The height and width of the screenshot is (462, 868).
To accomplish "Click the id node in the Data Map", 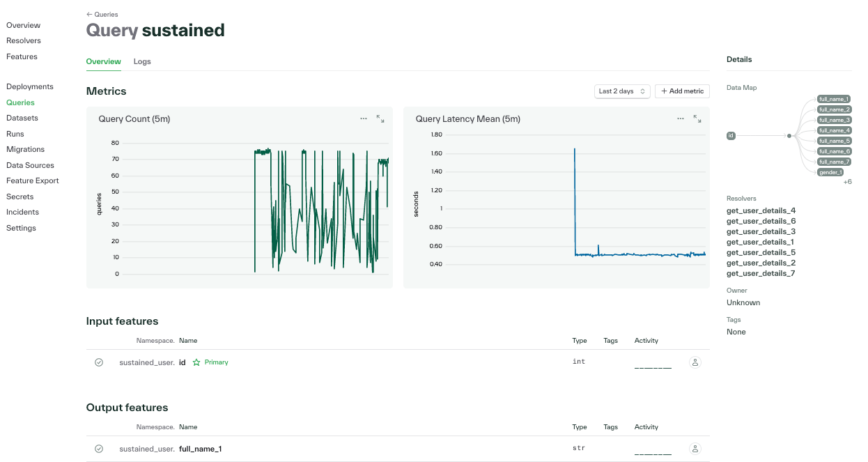I will [730, 135].
